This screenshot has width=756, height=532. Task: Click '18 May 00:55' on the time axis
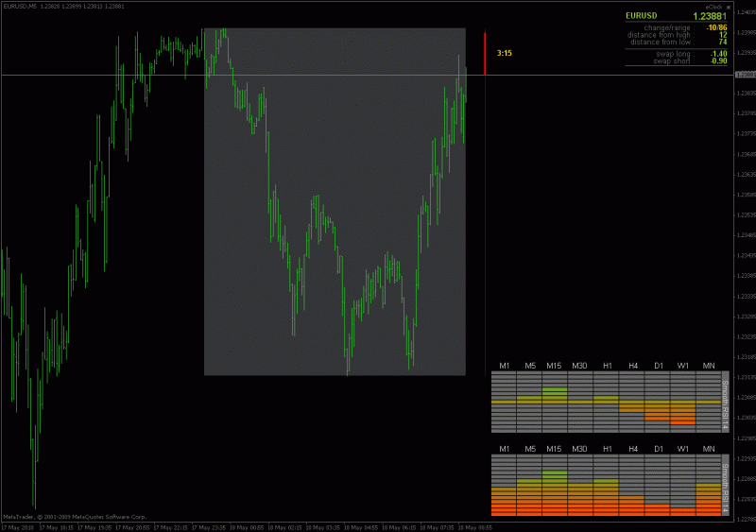(x=247, y=527)
